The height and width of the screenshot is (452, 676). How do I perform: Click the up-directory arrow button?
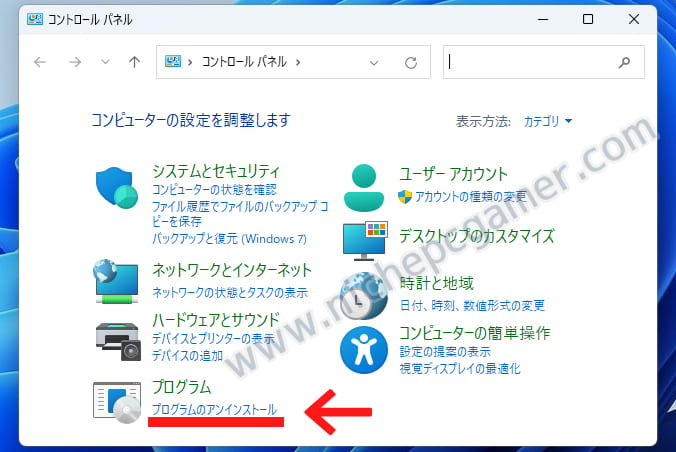pos(135,62)
